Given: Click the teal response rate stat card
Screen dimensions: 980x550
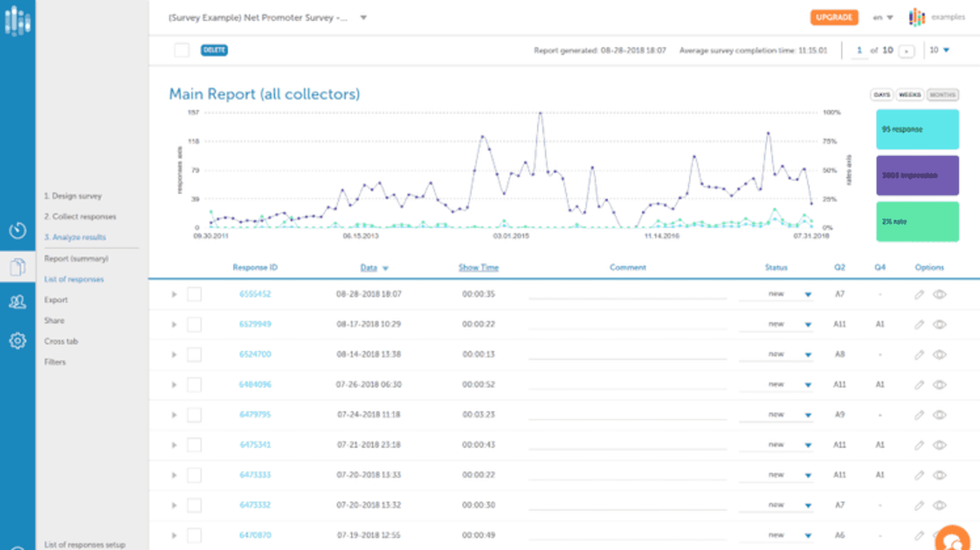Looking at the screenshot, I should [917, 129].
